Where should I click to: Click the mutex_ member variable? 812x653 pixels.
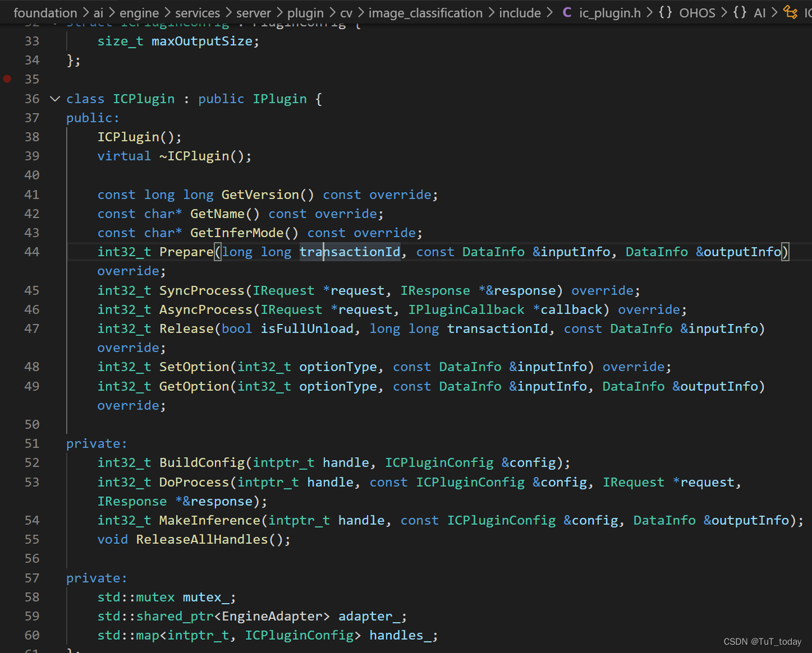pyautogui.click(x=206, y=597)
